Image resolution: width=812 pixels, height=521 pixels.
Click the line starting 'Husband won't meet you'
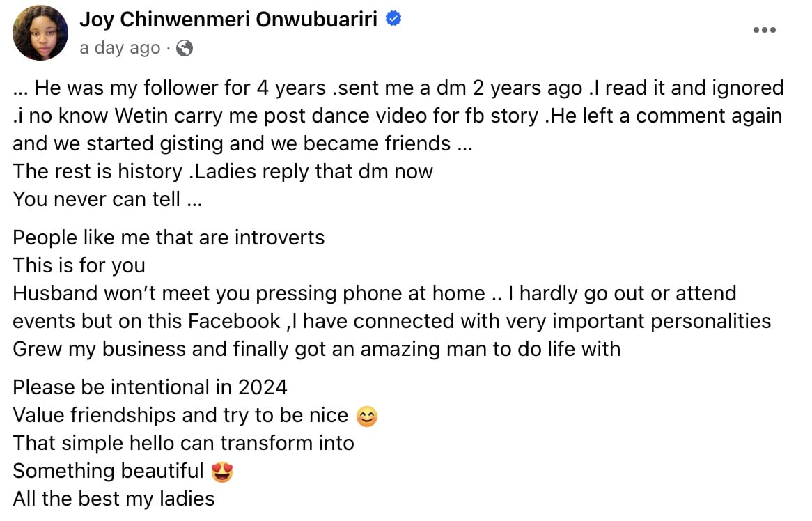coord(374,293)
